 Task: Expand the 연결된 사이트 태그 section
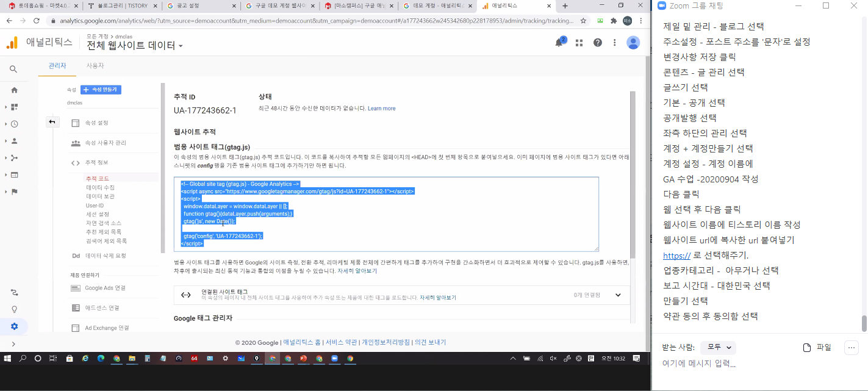[x=618, y=295]
